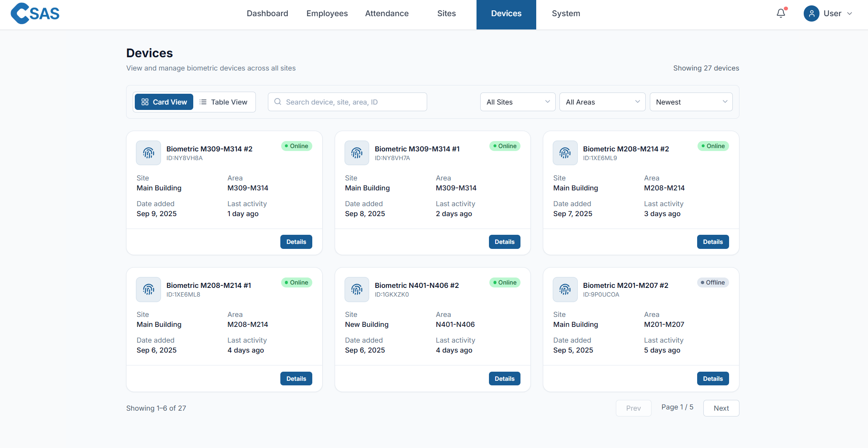868x448 pixels.
Task: Switch to Card View
Action: (164, 102)
